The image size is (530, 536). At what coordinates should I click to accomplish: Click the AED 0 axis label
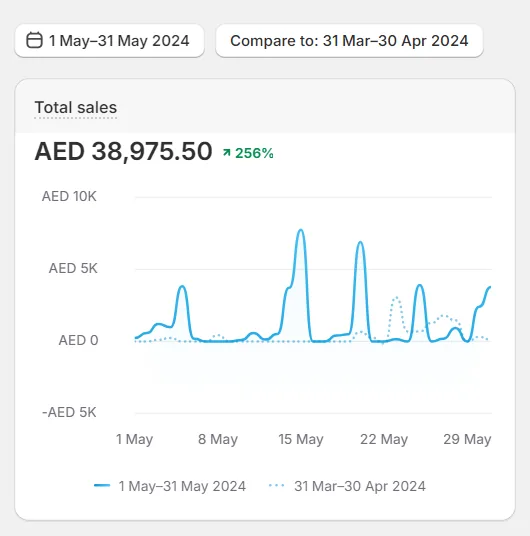[78, 340]
